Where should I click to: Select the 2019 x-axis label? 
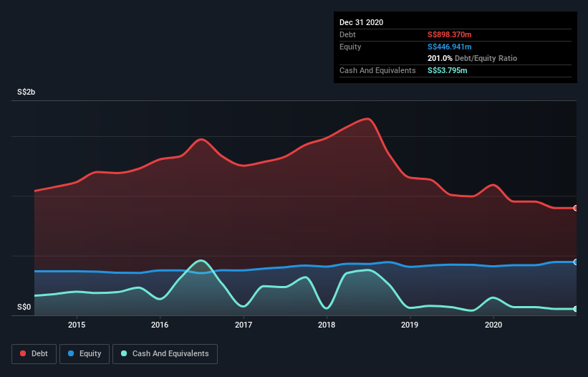point(410,325)
